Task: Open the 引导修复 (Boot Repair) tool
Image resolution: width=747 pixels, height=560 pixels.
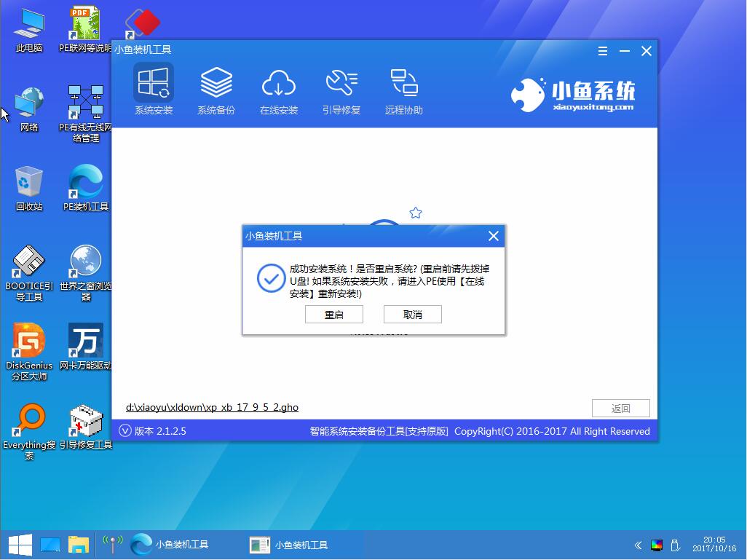Action: point(341,89)
